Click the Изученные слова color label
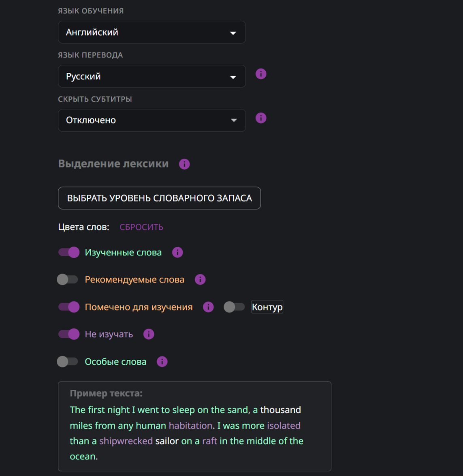Viewport: 463px width, 476px height. [123, 253]
